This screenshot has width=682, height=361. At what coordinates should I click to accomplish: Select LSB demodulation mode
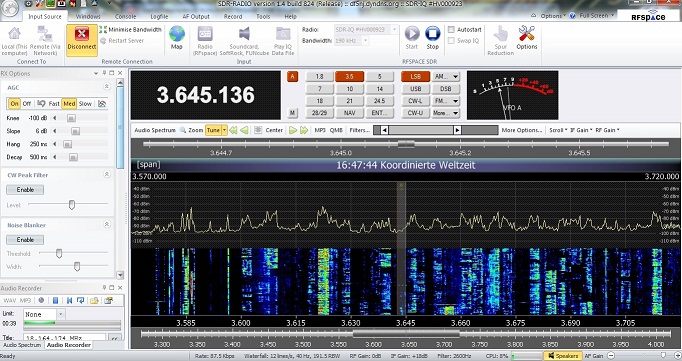[x=415, y=77]
